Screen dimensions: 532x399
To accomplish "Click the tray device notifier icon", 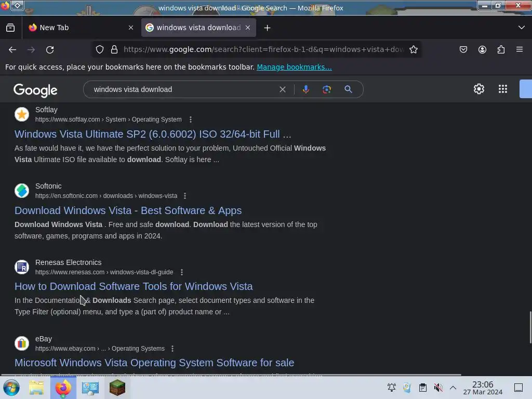I will (407, 388).
